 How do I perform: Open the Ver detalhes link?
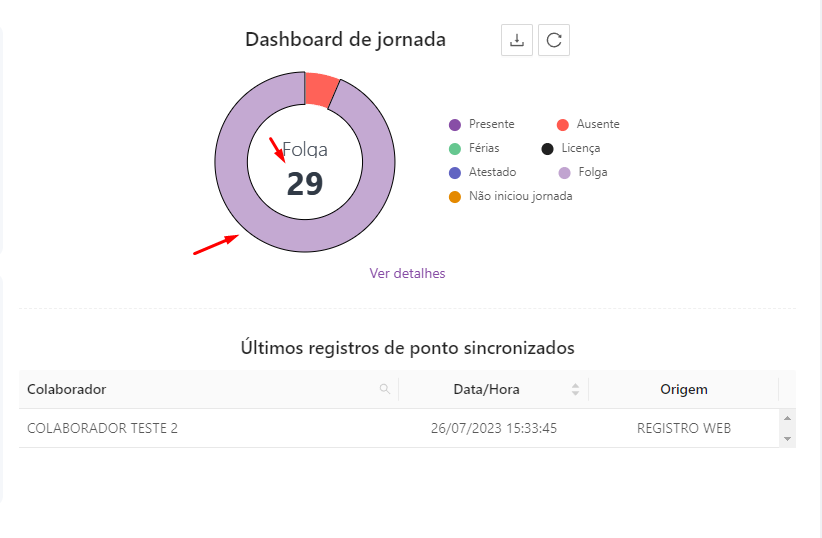point(407,273)
